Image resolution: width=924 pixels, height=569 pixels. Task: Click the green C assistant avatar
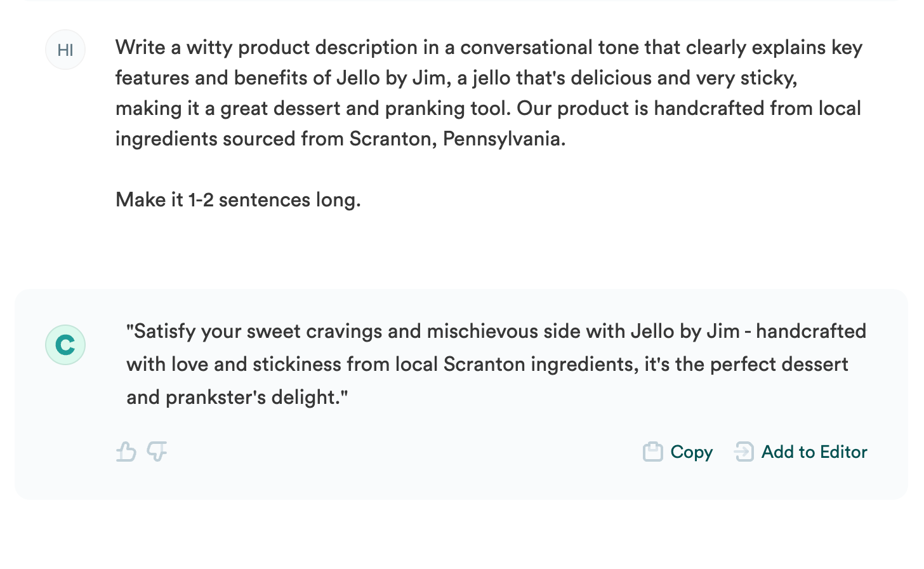(65, 345)
